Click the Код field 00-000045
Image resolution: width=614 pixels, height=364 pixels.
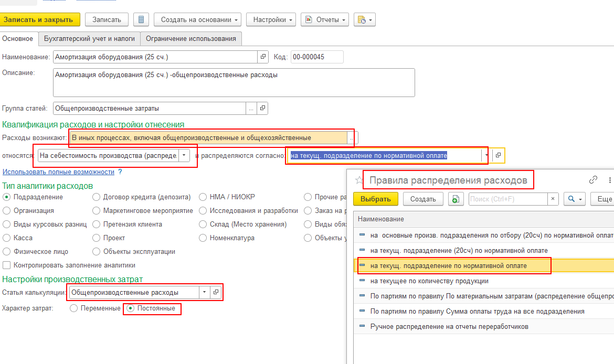pyautogui.click(x=317, y=57)
